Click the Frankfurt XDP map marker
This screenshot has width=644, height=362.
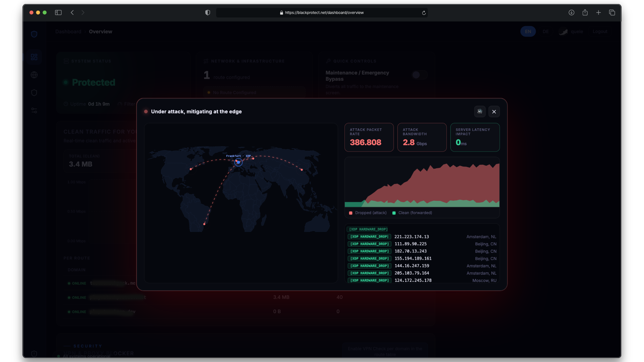tap(238, 162)
